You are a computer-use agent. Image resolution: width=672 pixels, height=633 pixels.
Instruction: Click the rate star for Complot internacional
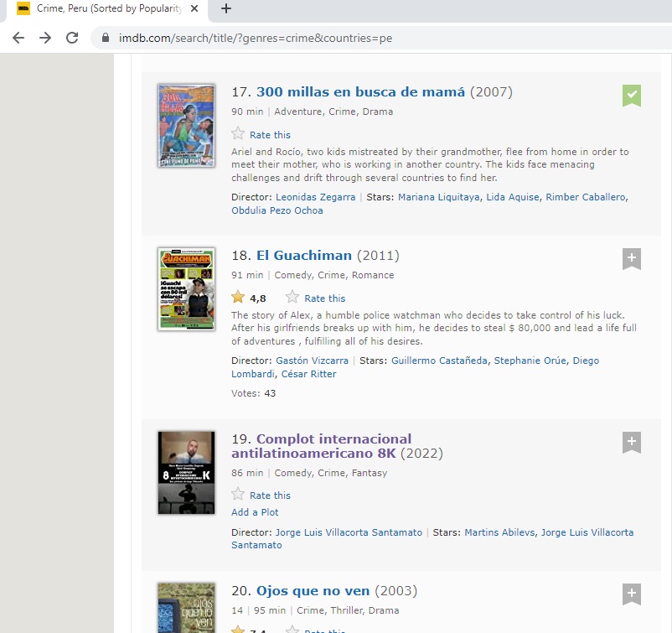pyautogui.click(x=238, y=495)
